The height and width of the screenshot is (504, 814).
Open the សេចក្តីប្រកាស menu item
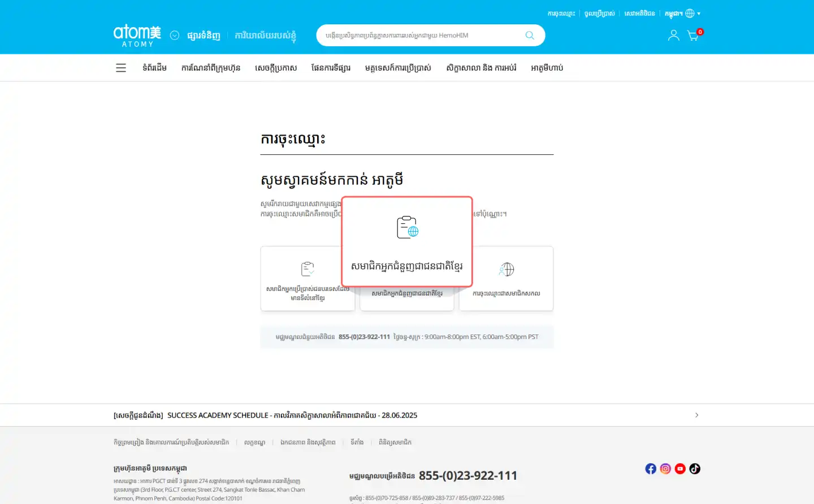[275, 68]
